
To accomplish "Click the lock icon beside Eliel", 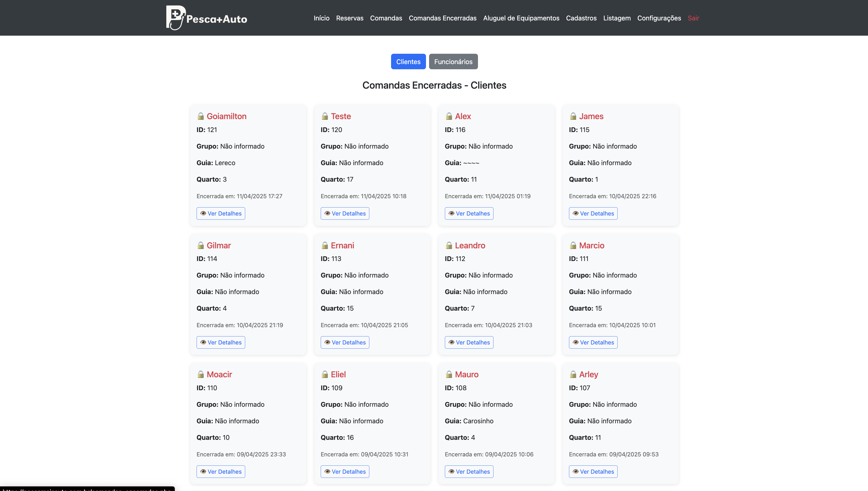I will (325, 374).
